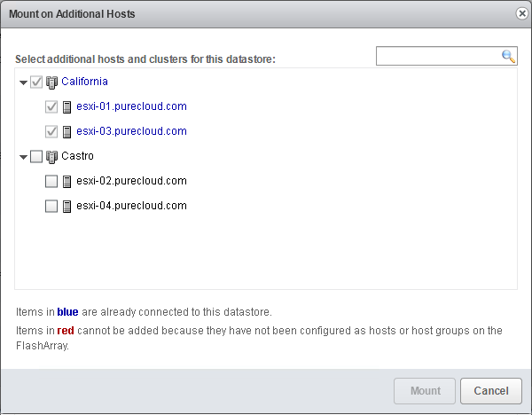
Task: Click the Mount button
Action: tap(425, 391)
